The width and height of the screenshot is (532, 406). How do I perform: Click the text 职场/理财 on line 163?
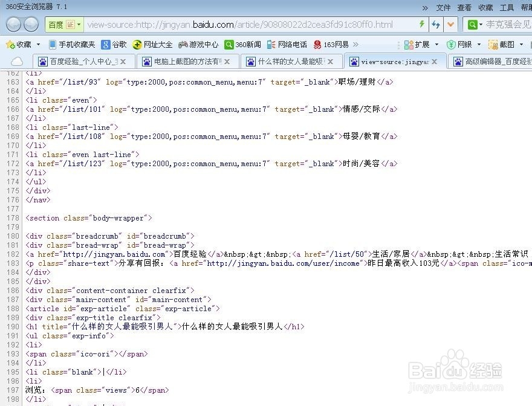pos(357,82)
